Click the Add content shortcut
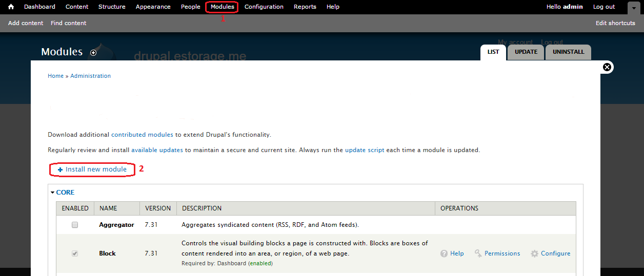This screenshot has height=276, width=644. [26, 23]
